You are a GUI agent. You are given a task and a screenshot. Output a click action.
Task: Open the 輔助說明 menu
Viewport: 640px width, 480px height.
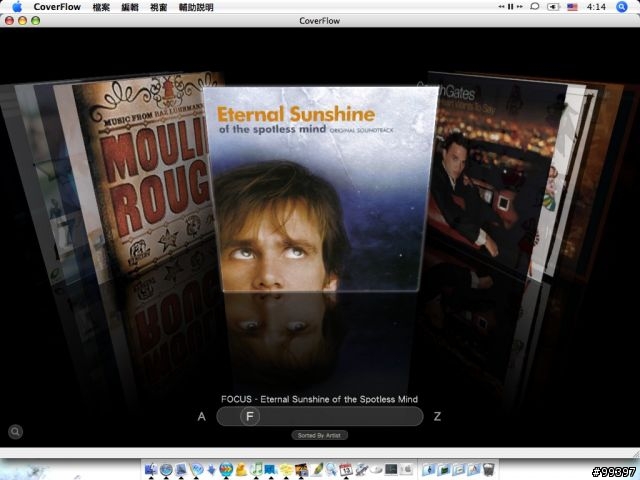pos(196,7)
